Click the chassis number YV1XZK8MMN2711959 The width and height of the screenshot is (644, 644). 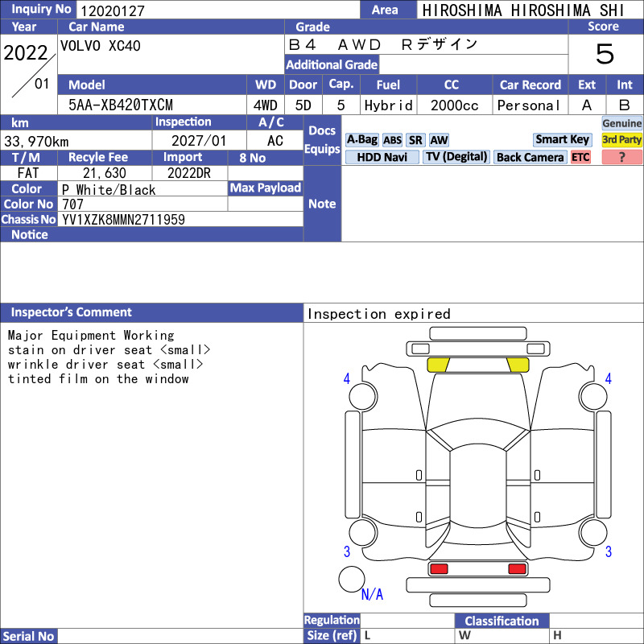pyautogui.click(x=123, y=220)
